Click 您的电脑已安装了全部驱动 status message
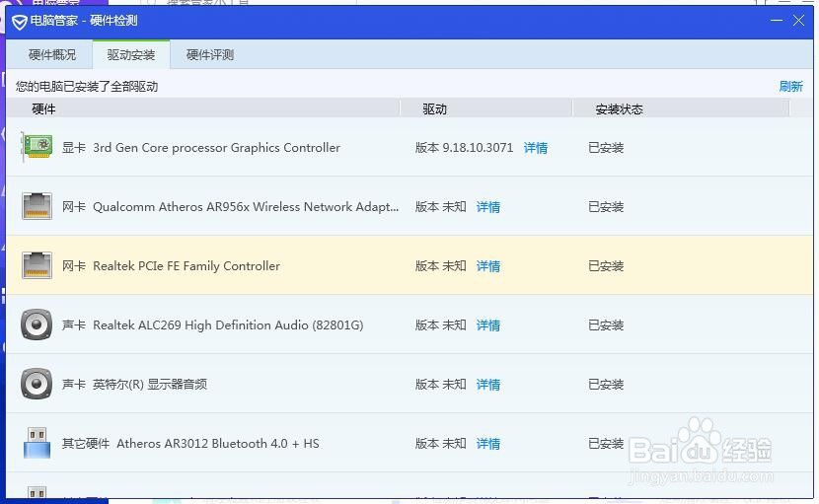This screenshot has height=504, width=819. pyautogui.click(x=87, y=86)
